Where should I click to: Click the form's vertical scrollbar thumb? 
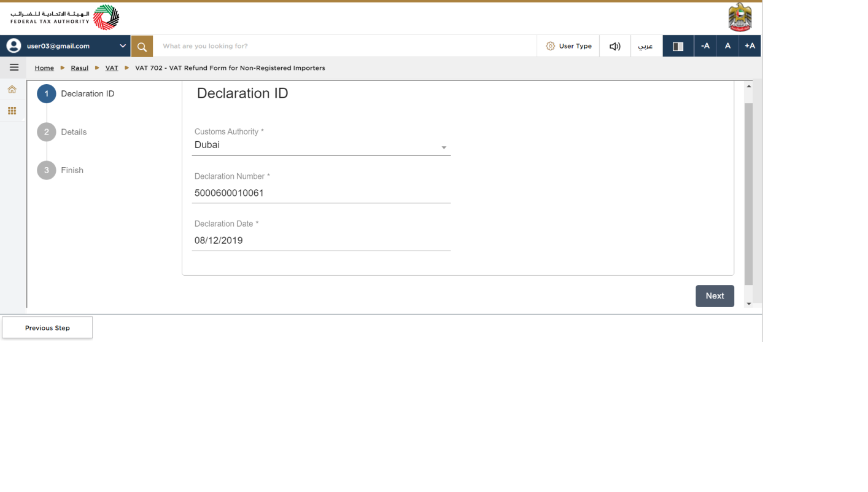(748, 194)
